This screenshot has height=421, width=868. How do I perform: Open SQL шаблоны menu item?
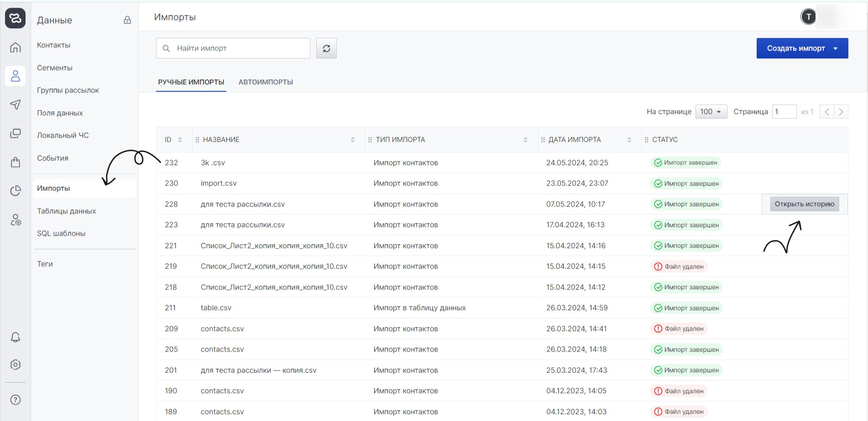point(61,234)
